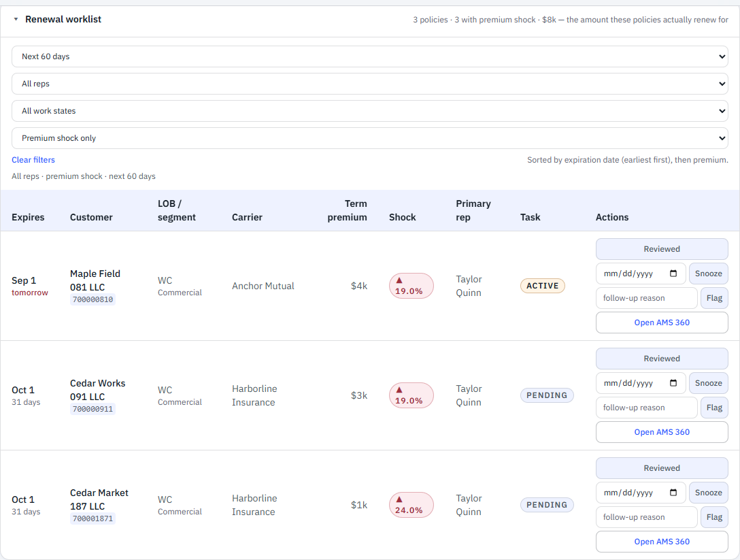Click follow-up reason field for Cedar Works
This screenshot has width=740, height=560.
[647, 408]
